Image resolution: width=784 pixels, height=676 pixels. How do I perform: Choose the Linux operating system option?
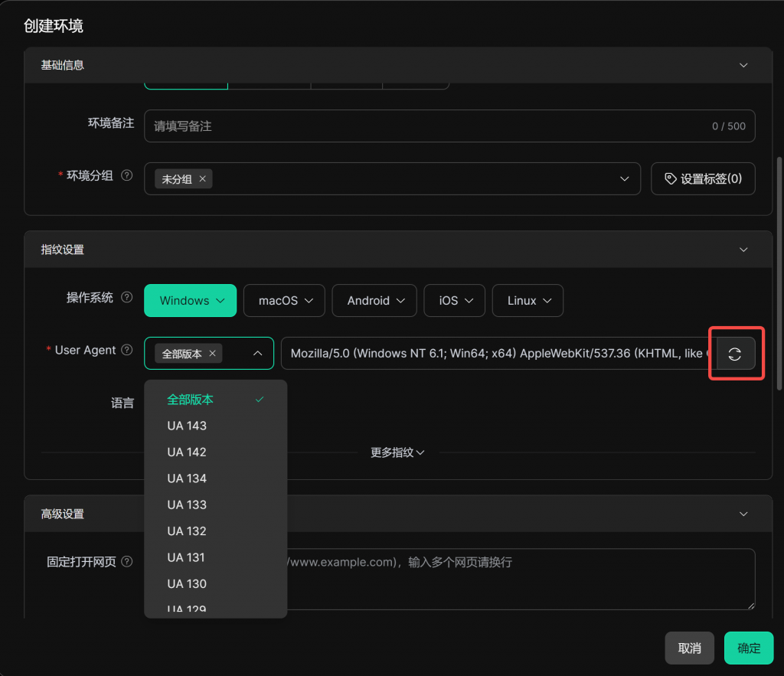pos(528,301)
